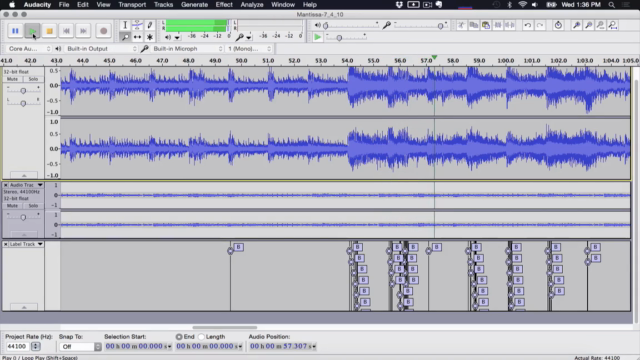The image size is (640, 360).
Task: Select the End radio button
Action: pyautogui.click(x=179, y=337)
